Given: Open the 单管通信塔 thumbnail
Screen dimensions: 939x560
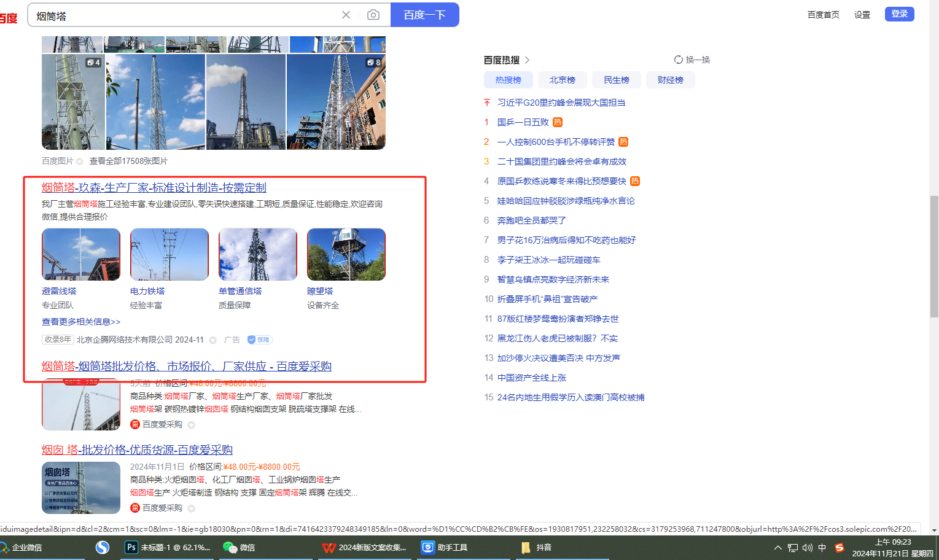Looking at the screenshot, I should point(258,255).
